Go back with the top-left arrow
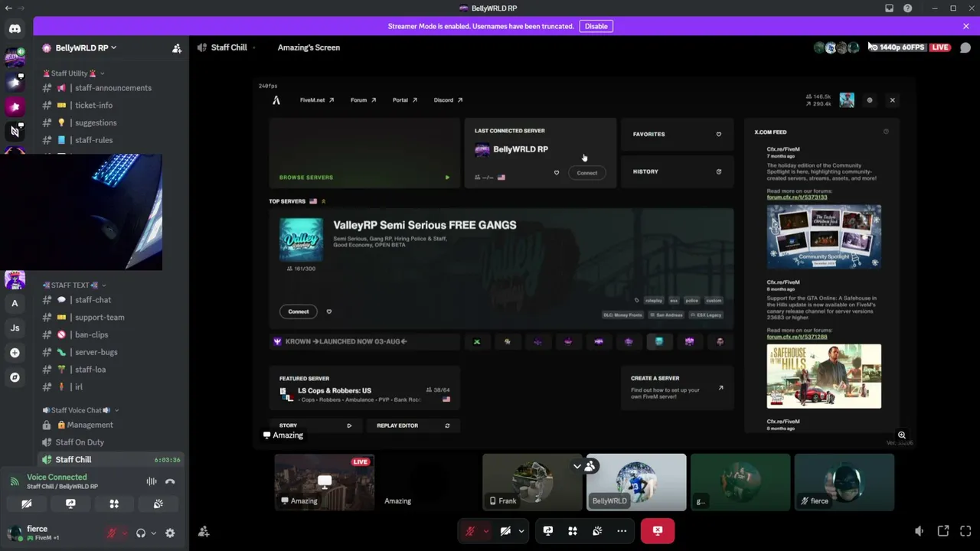 tap(8, 8)
